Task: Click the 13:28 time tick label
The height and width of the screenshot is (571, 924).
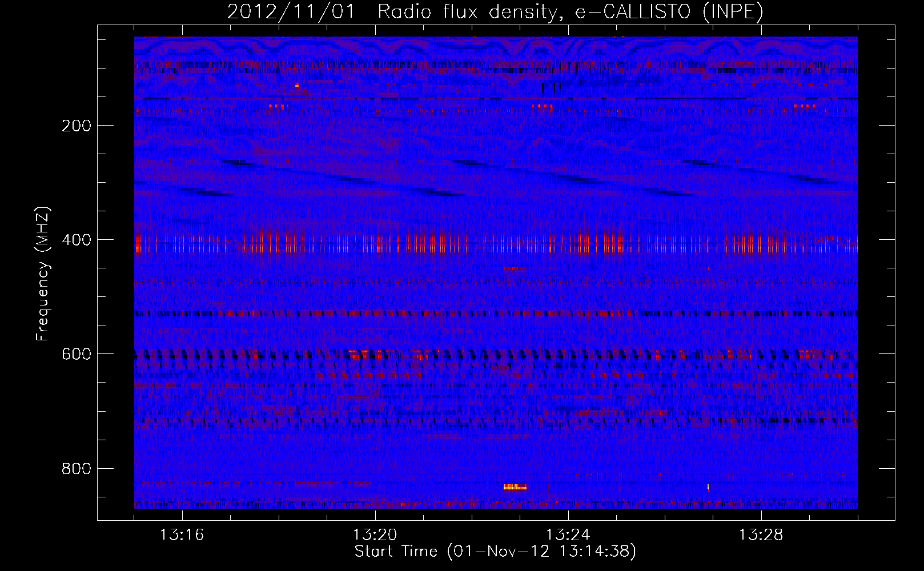Action: tap(761, 535)
